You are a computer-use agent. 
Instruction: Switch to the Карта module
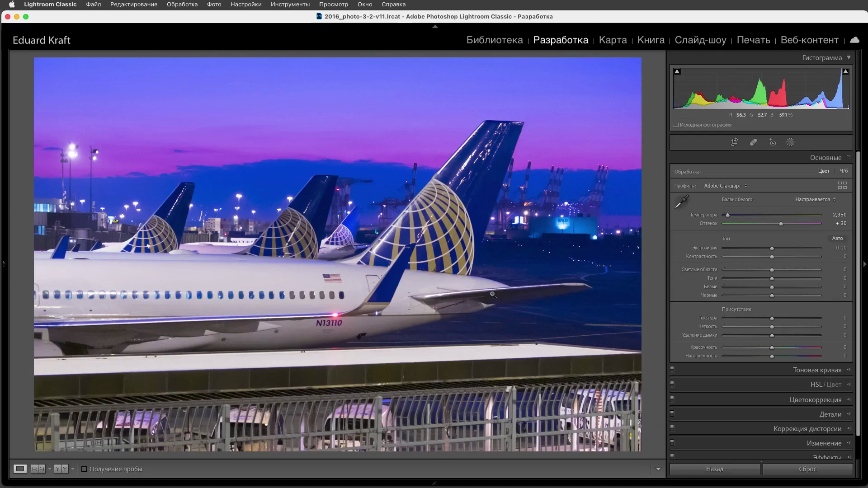pyautogui.click(x=613, y=40)
